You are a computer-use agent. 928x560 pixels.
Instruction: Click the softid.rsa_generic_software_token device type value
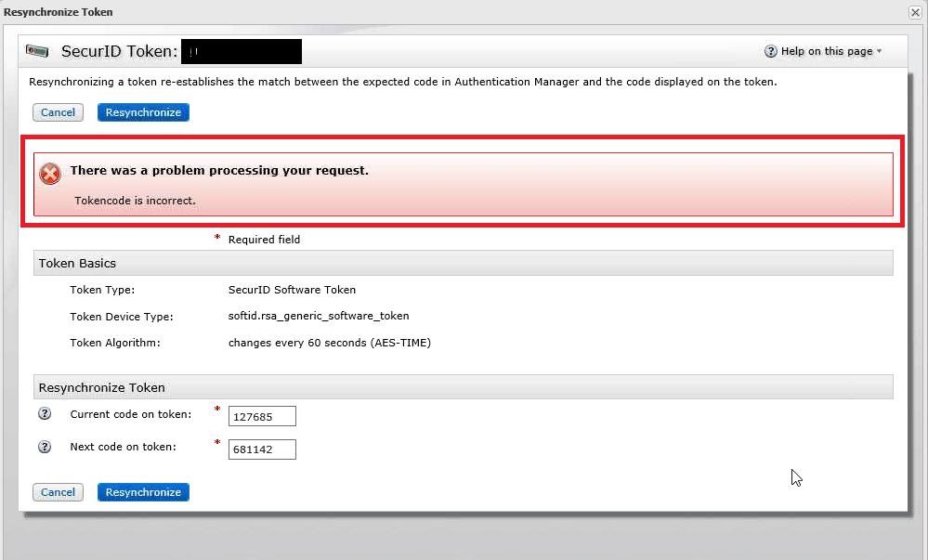(319, 316)
